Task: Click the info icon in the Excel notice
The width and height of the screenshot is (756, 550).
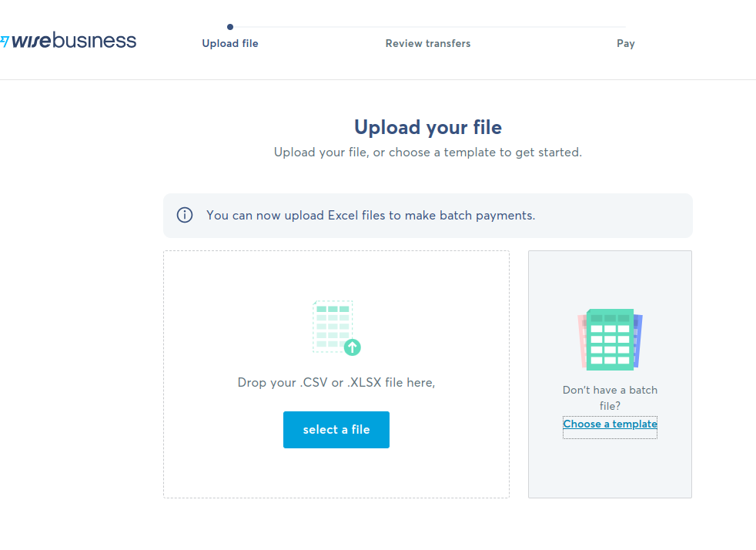Action: tap(185, 215)
